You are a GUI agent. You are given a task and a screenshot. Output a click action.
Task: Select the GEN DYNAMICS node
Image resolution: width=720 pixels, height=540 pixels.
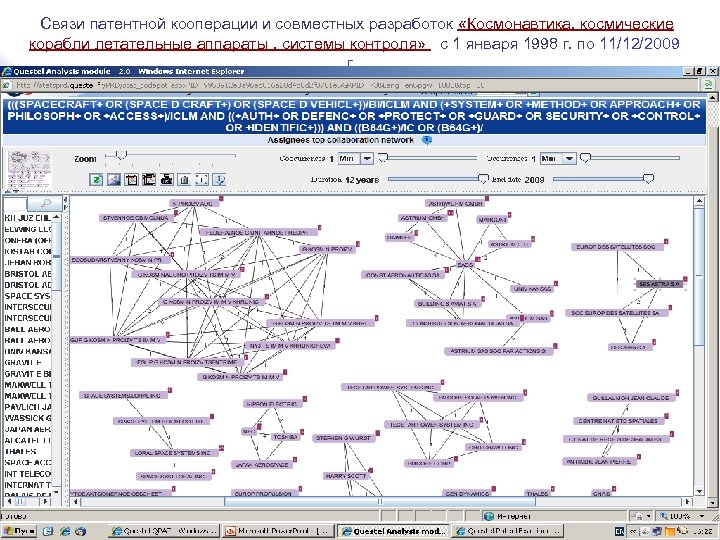point(467,494)
